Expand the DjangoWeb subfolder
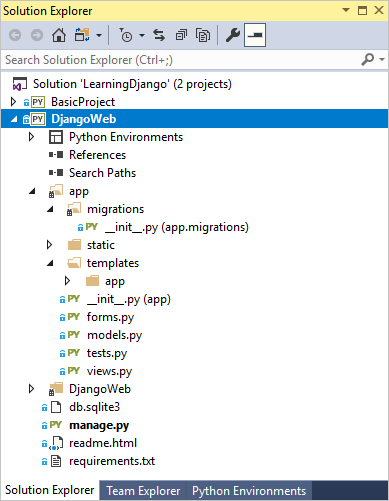This screenshot has height=501, width=389. (x=31, y=389)
